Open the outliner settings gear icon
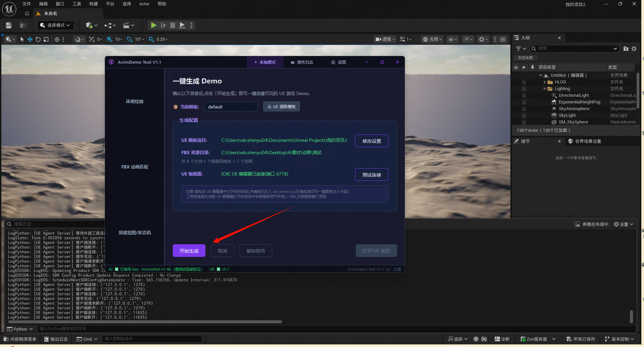 pos(634,49)
